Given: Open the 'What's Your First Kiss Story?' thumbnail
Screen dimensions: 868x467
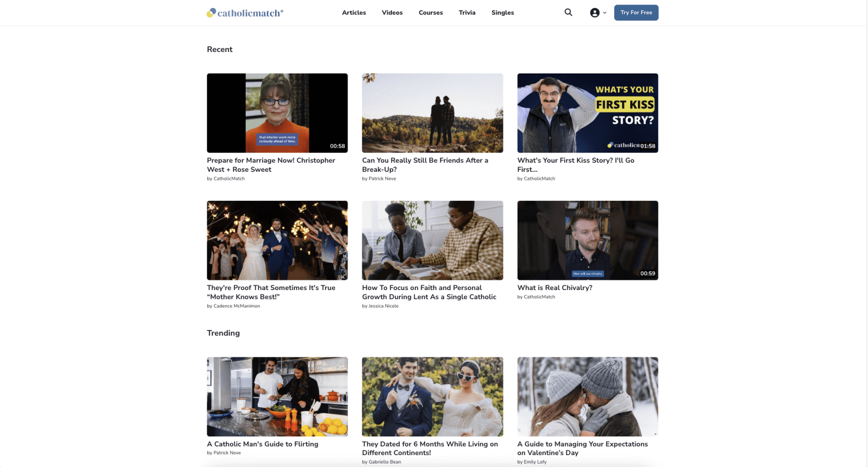Looking at the screenshot, I should [x=587, y=113].
